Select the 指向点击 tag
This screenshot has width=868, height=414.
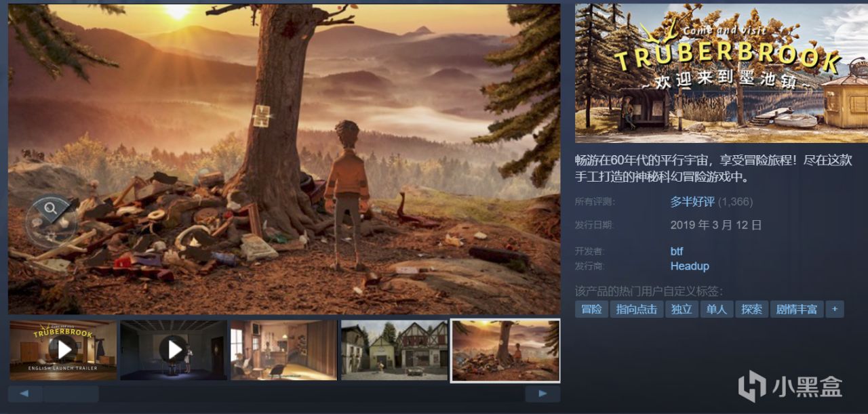pos(637,310)
